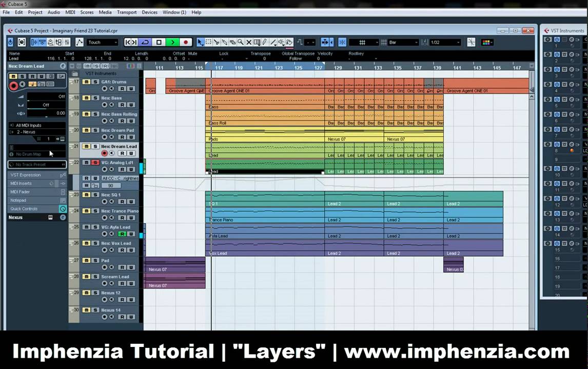The height and width of the screenshot is (369, 588).
Task: Click the All CC brightness automation parameter
Action: coord(120,178)
